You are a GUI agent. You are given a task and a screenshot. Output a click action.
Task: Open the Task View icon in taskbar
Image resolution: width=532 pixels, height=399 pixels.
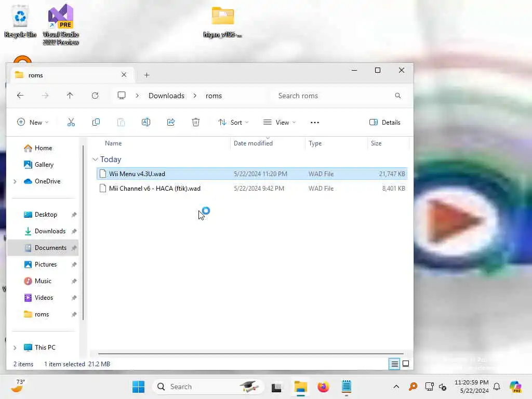tap(276, 387)
